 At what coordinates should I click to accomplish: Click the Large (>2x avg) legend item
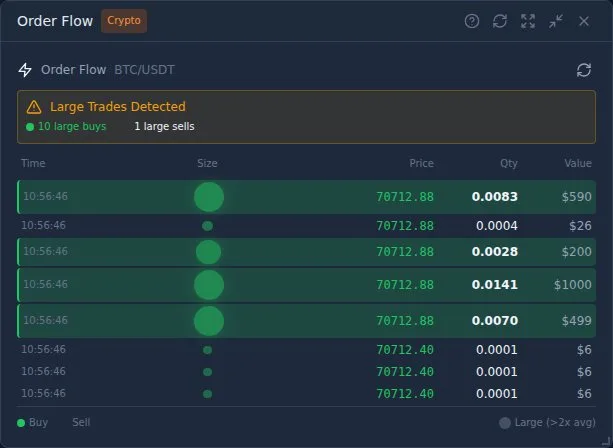click(547, 423)
